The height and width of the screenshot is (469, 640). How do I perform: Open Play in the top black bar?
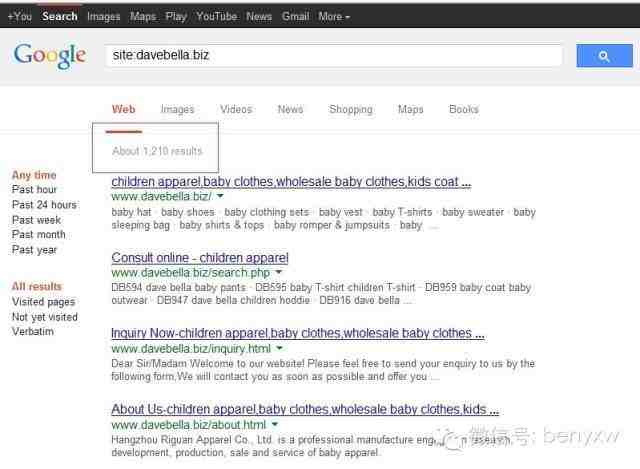click(176, 17)
